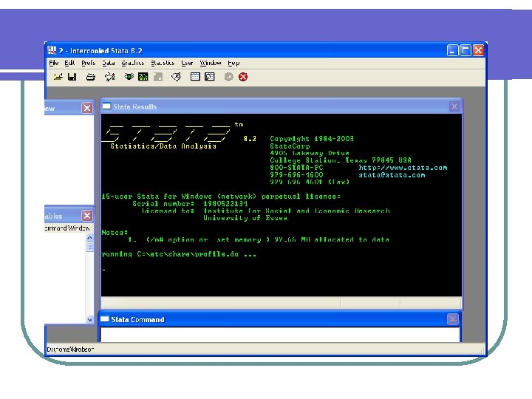Open the Edit menu
The width and height of the screenshot is (532, 399).
69,63
